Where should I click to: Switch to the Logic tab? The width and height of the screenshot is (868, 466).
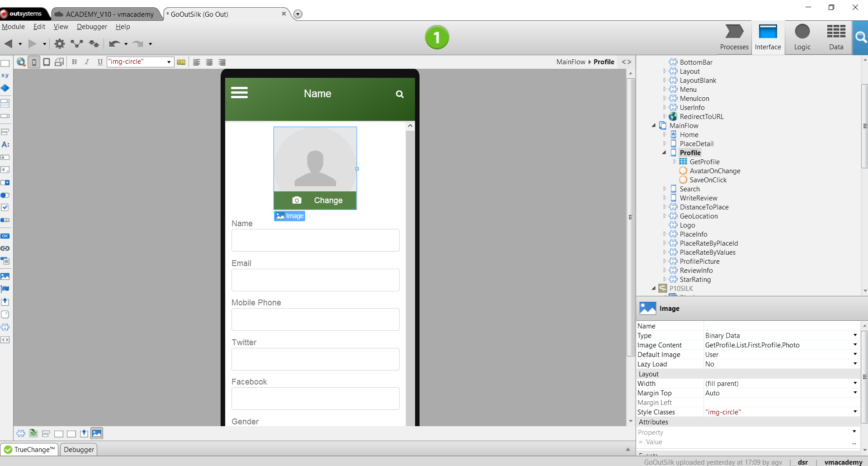[802, 38]
